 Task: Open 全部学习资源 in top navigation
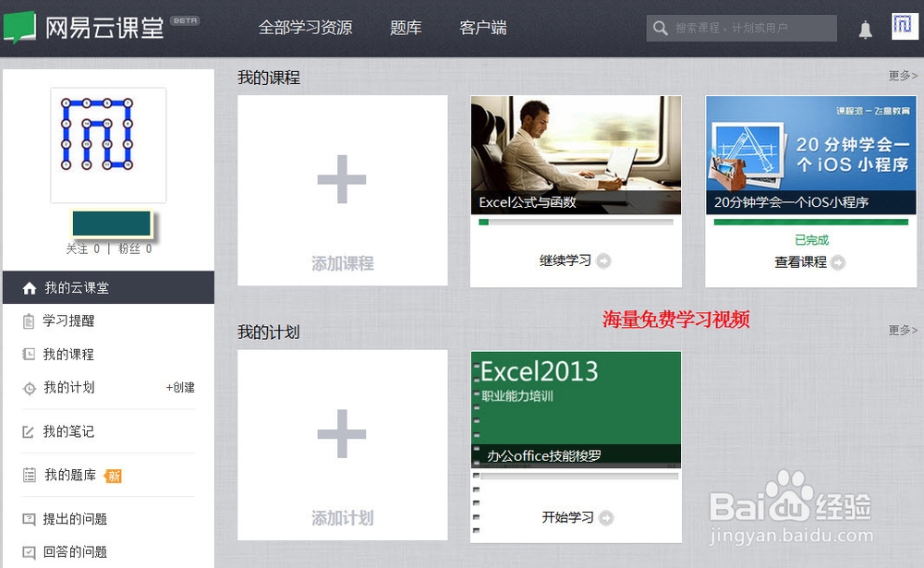coord(305,28)
